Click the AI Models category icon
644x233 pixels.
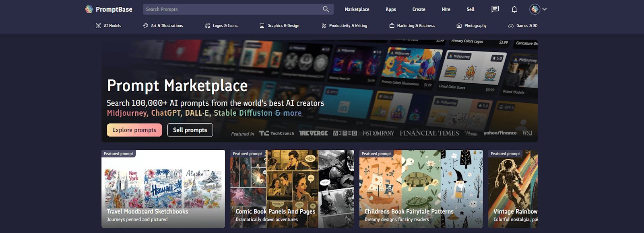point(98,26)
